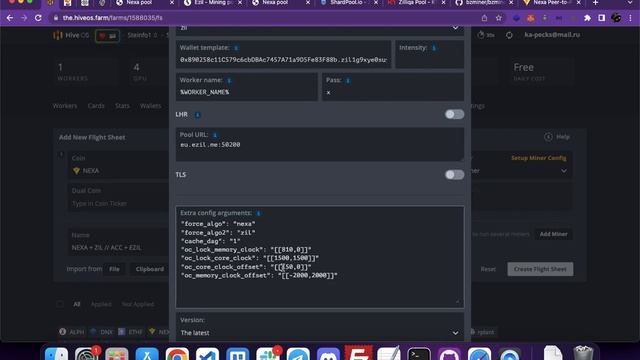Go back with the browser back arrow
This screenshot has height=360, width=640.
(10, 18)
